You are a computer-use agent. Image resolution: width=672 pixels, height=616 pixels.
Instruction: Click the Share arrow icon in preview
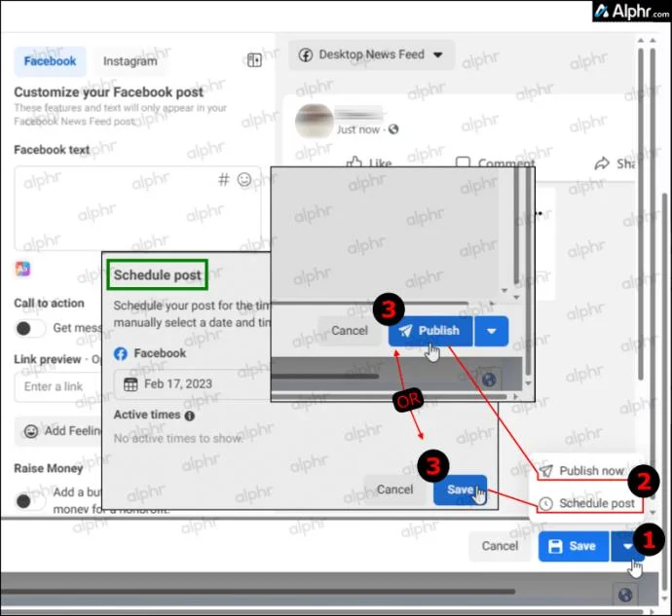click(602, 163)
